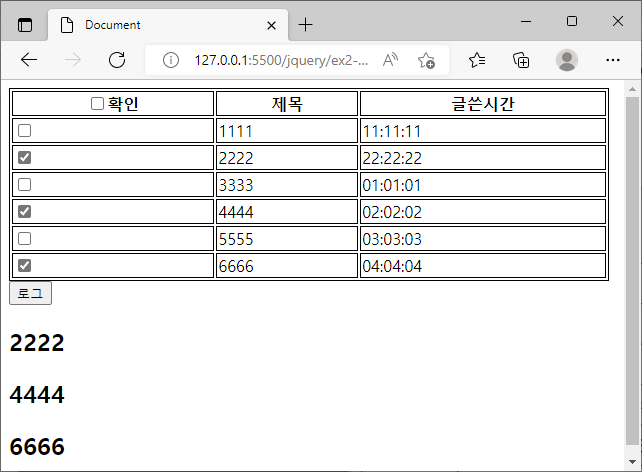Click the 1111 title cell

(287, 131)
